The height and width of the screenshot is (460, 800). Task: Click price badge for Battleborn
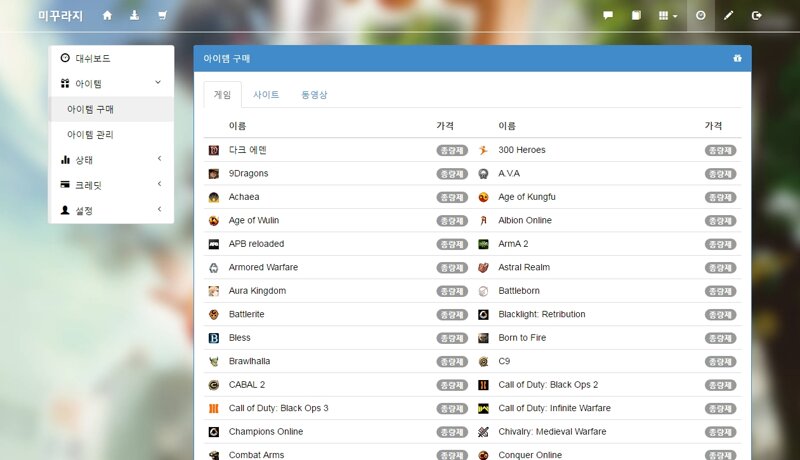click(x=720, y=291)
